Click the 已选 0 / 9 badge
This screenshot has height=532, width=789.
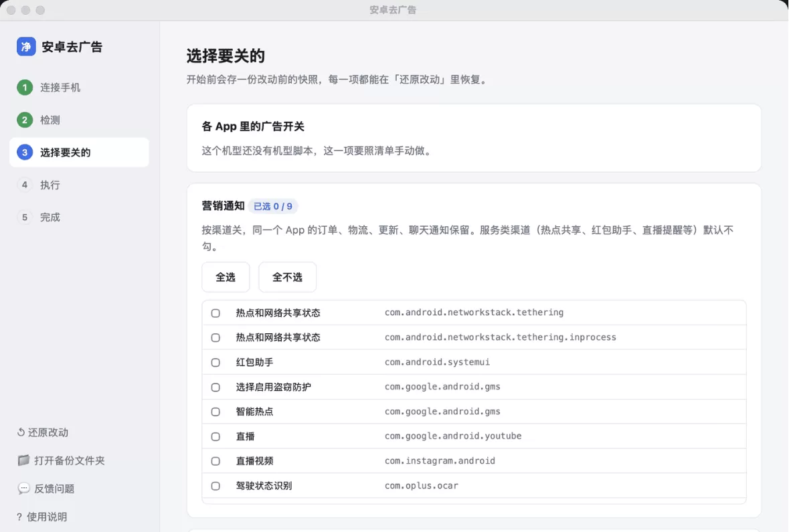pos(273,206)
